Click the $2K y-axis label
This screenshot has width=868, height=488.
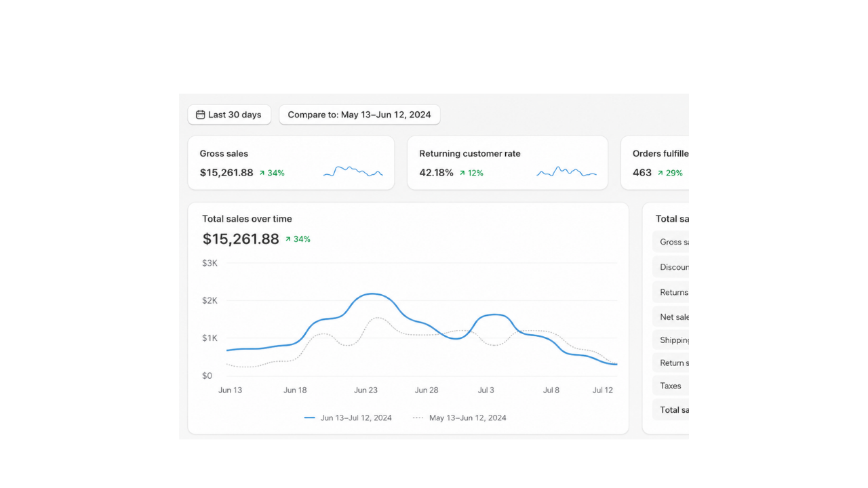(x=210, y=300)
